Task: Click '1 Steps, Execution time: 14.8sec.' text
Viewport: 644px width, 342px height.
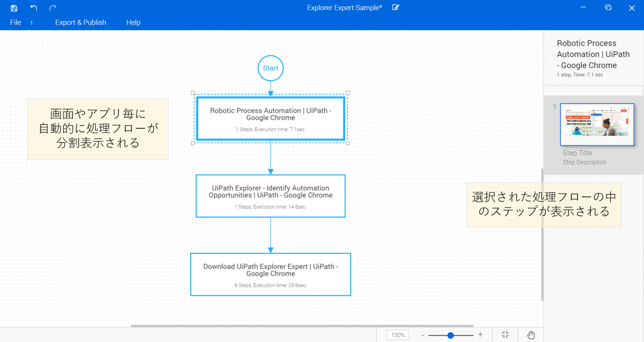Action: coord(271,207)
